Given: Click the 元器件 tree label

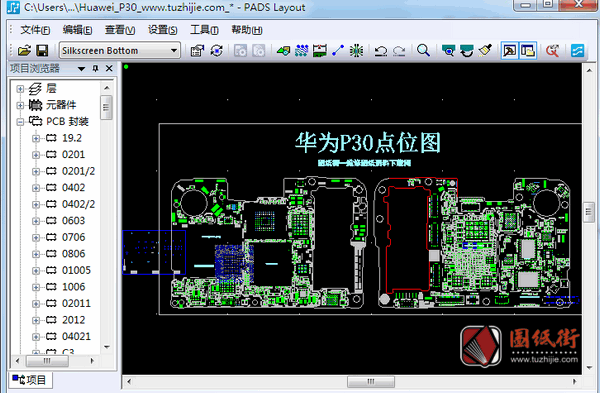Looking at the screenshot, I should pos(61,105).
